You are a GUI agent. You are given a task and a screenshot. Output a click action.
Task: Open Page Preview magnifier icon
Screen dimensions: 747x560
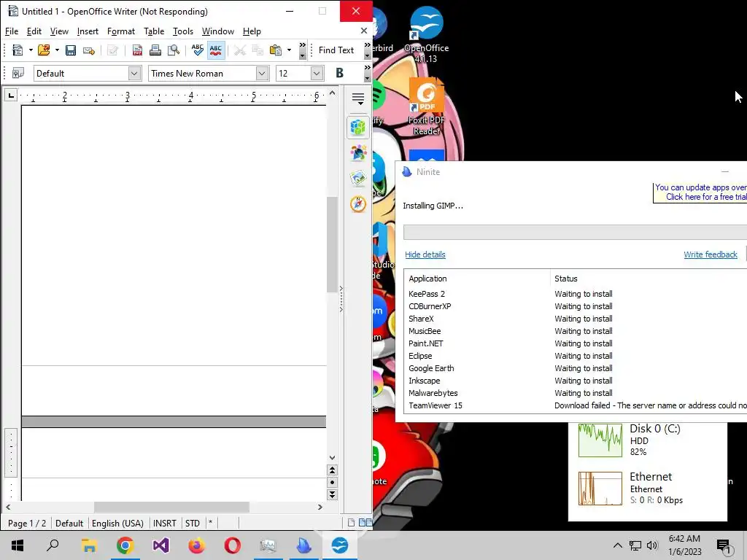click(174, 50)
